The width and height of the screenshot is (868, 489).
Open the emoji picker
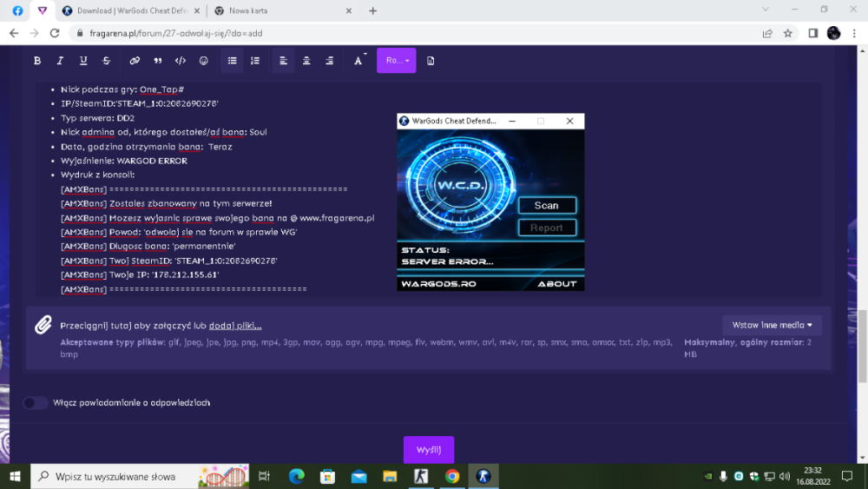(x=204, y=61)
